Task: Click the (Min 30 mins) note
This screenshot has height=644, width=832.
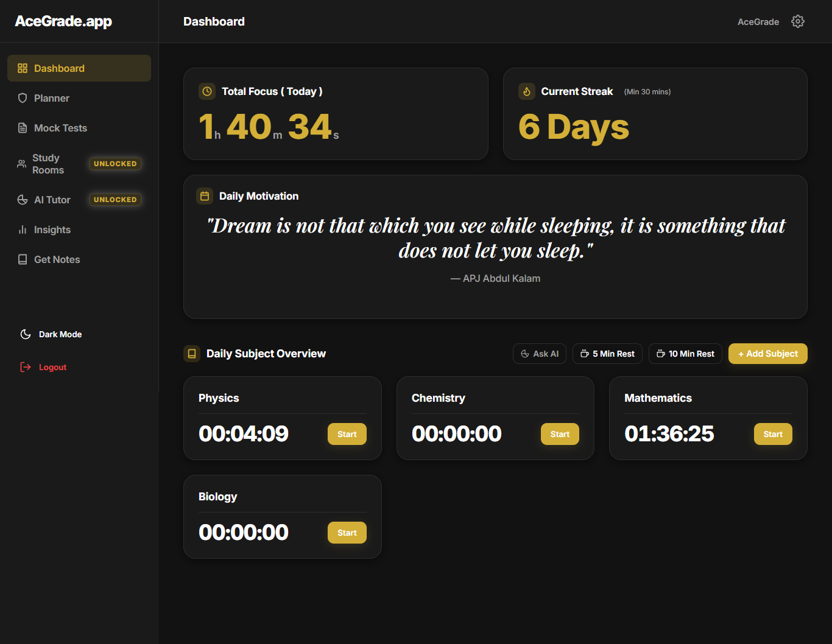Action: pos(647,92)
